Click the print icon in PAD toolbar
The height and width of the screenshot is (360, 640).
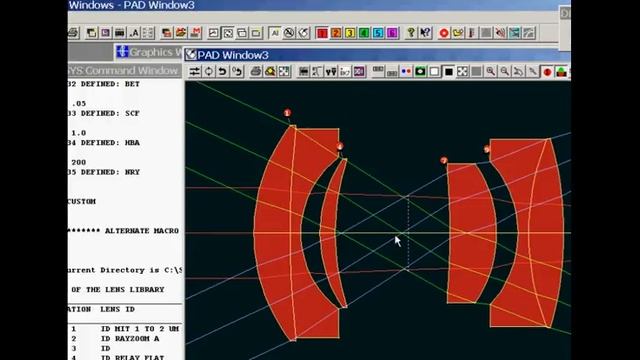(x=256, y=72)
